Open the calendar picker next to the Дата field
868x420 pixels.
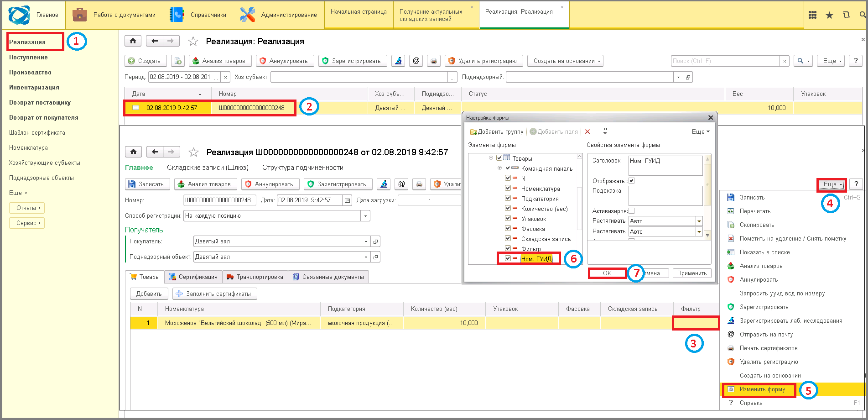tap(347, 200)
